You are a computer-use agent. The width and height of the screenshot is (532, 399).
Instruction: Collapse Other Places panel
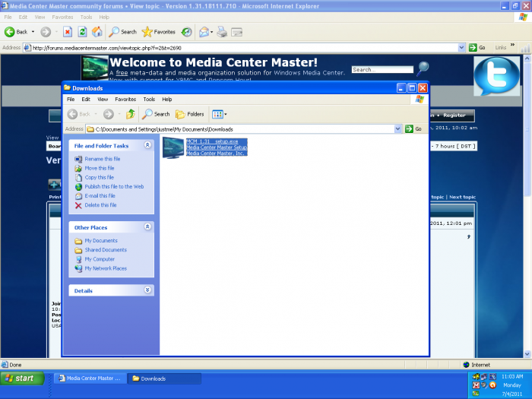click(x=147, y=226)
